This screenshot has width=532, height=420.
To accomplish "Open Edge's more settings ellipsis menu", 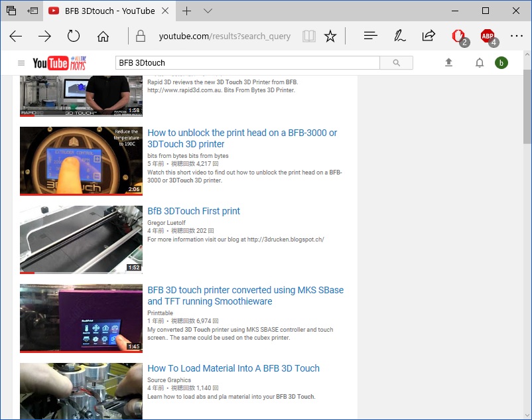I will click(516, 36).
